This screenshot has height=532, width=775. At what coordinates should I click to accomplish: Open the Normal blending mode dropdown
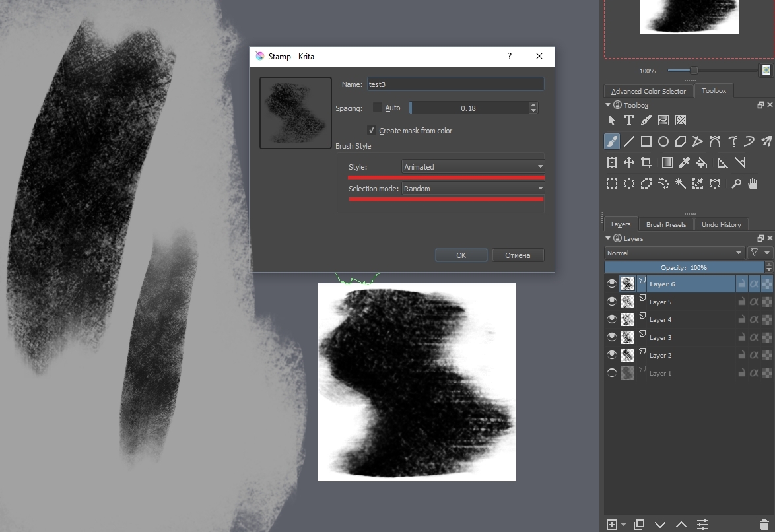click(x=674, y=253)
